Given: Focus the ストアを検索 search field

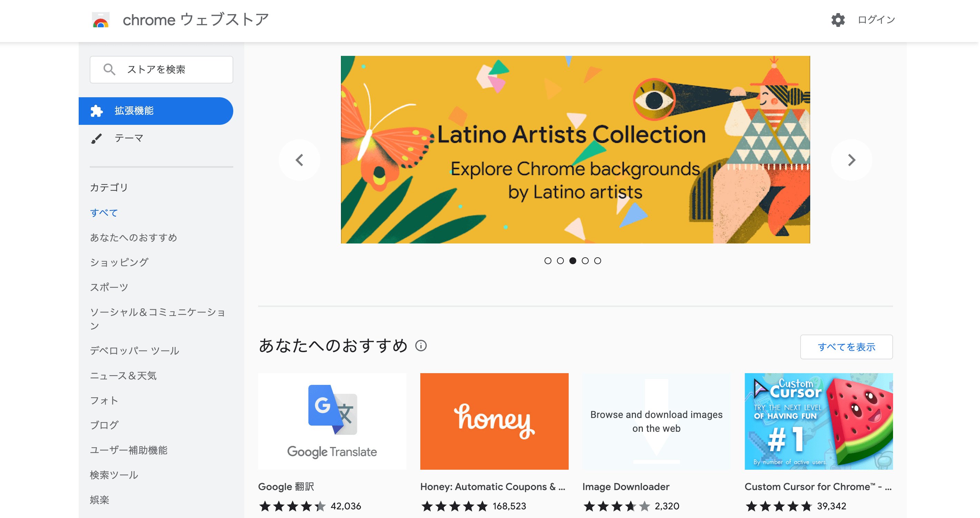Looking at the screenshot, I should [161, 70].
